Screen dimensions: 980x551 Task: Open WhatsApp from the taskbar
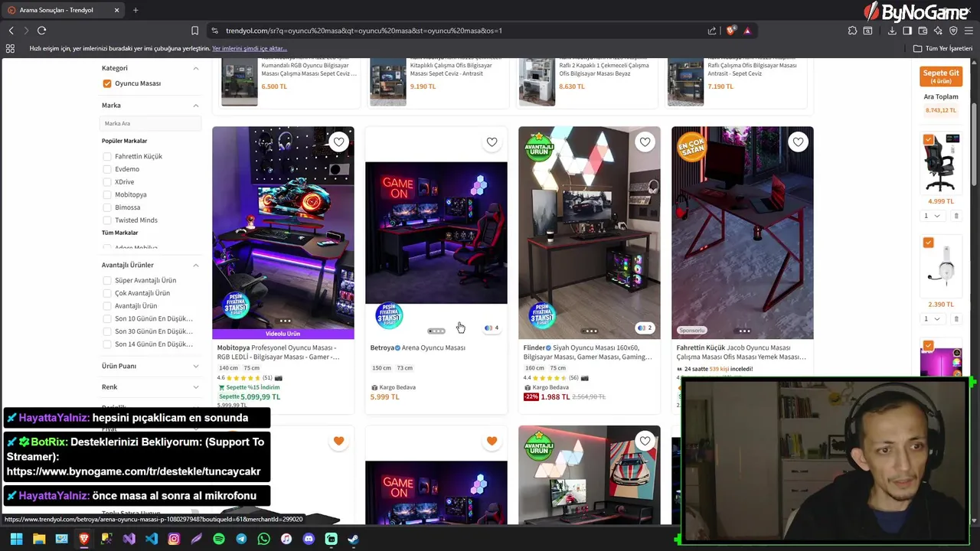pos(263,539)
